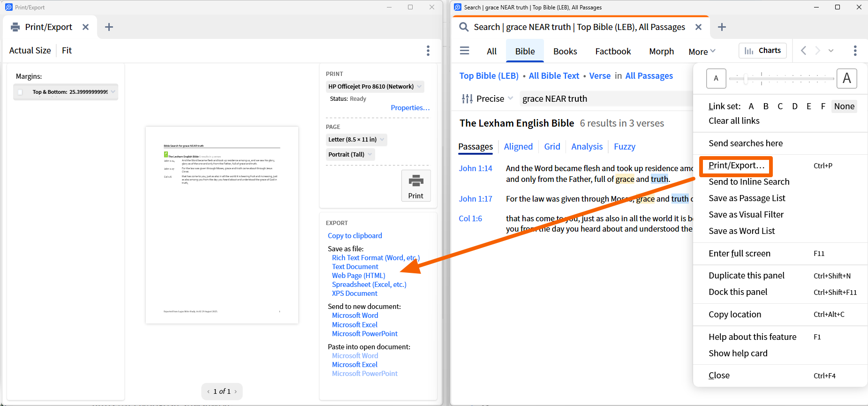Click Top Bible (LEB) resource link
The height and width of the screenshot is (406, 868).
(489, 76)
